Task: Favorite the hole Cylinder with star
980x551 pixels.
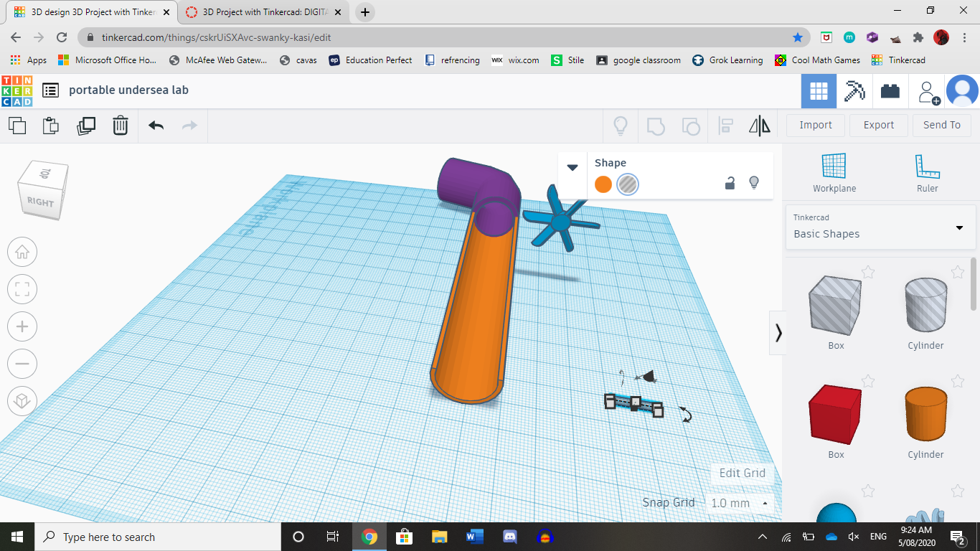Action: [957, 272]
